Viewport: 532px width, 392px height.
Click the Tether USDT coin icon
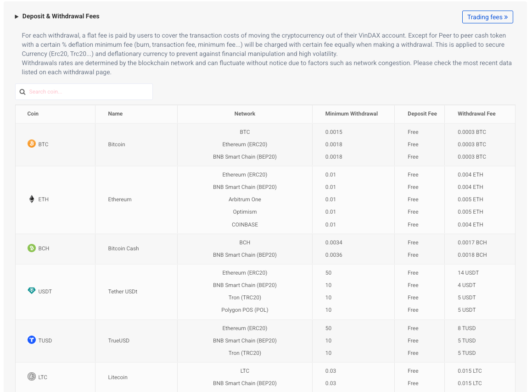tap(32, 291)
